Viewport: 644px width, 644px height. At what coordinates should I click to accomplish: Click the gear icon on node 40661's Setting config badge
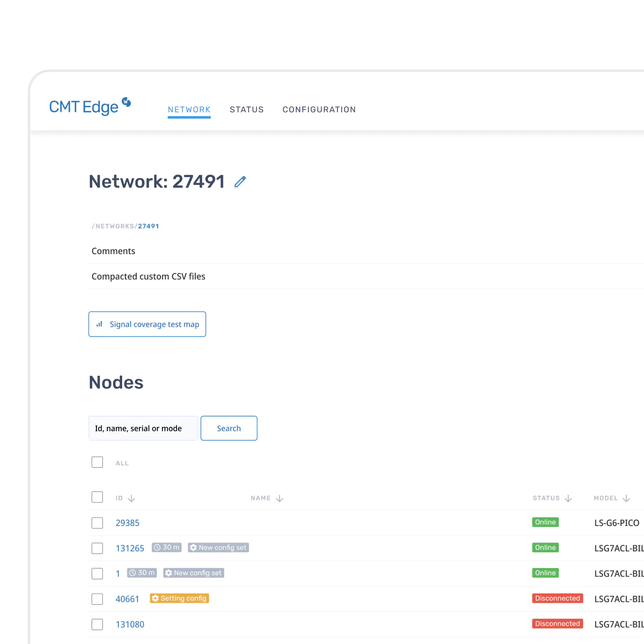156,598
